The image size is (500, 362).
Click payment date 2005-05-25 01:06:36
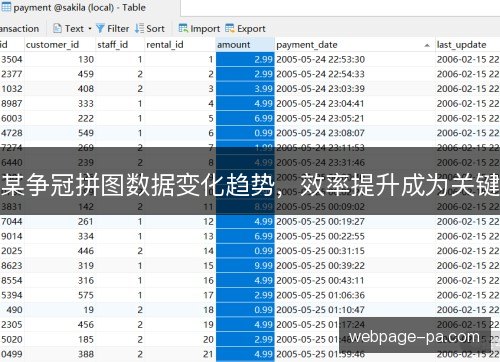[x=355, y=295]
